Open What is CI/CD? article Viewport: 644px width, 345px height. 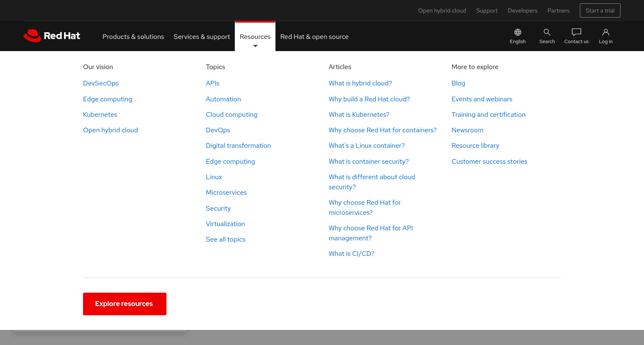pyautogui.click(x=351, y=254)
